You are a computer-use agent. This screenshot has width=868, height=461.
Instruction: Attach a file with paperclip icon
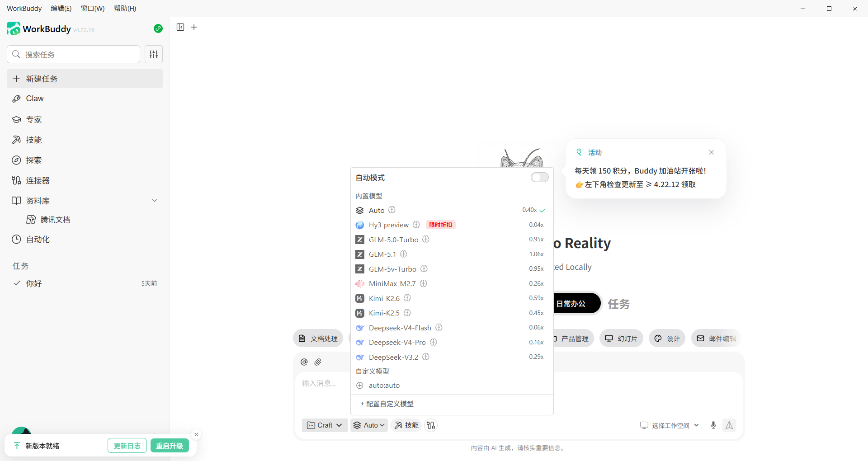(318, 362)
